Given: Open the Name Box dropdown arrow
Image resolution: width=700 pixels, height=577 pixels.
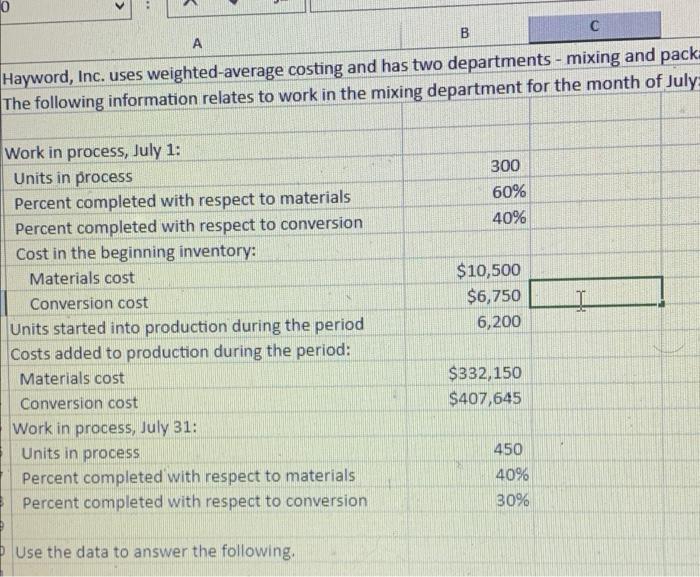Looking at the screenshot, I should (x=120, y=6).
